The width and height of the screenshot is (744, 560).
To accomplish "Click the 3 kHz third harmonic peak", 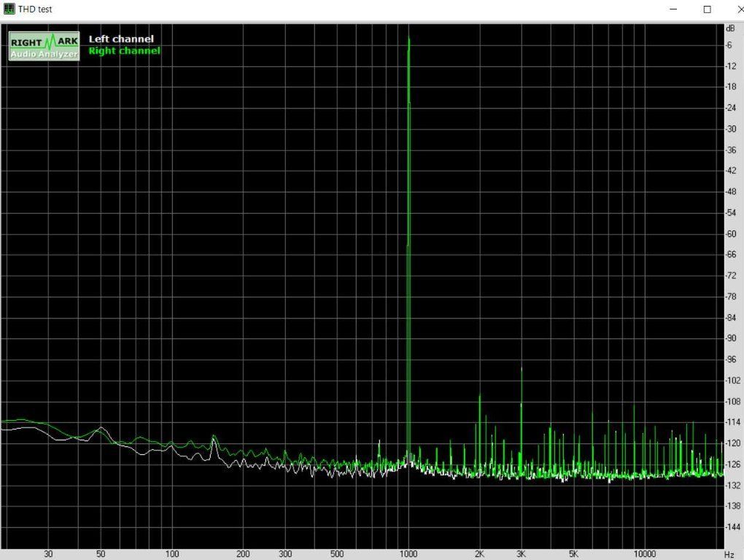I will (x=521, y=370).
